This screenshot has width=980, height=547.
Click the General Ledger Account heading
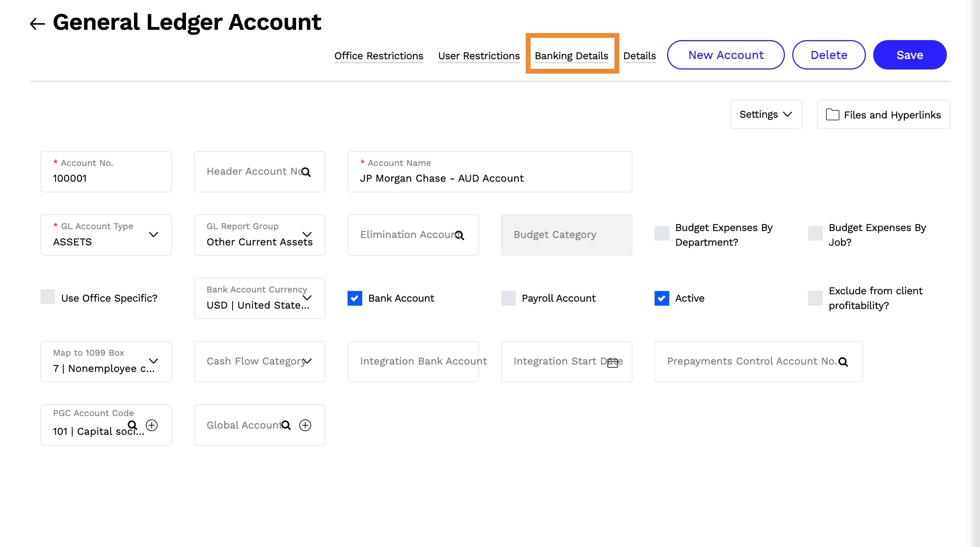187,22
